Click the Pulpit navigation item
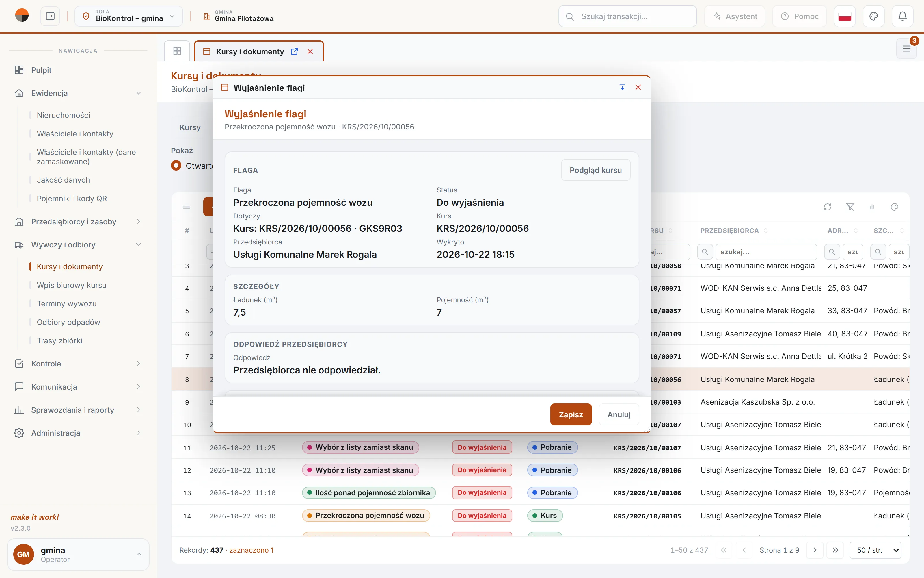 [78, 70]
